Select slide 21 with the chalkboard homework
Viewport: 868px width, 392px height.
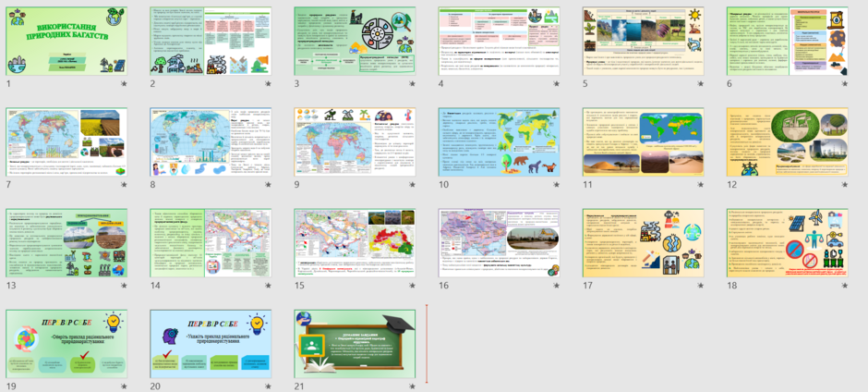pos(355,344)
